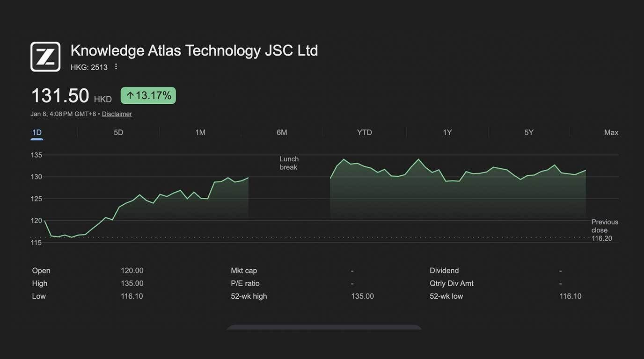Screen dimensions: 644x359
Task: Switch to the 1M range tab
Action: point(200,133)
